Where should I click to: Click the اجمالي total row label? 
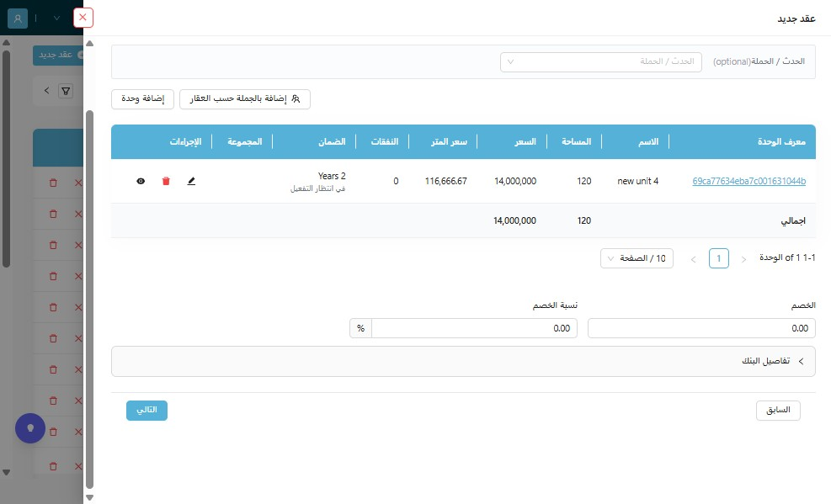793,220
